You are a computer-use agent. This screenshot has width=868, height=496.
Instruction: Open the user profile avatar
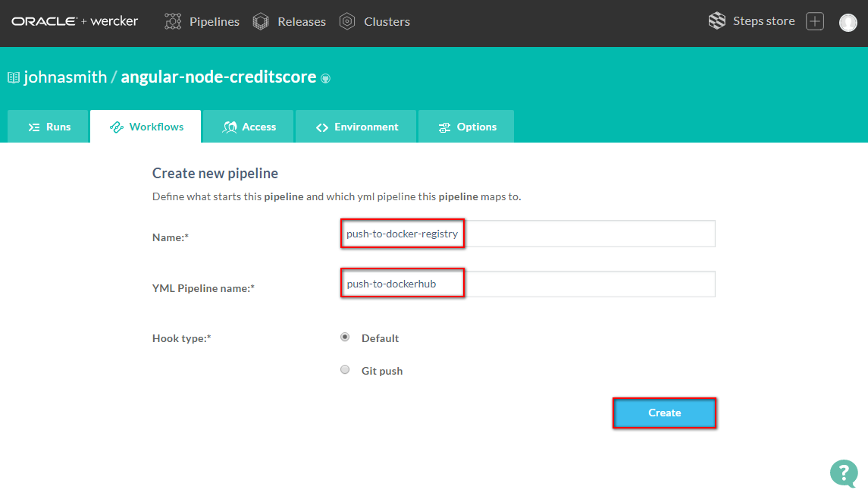(x=848, y=22)
